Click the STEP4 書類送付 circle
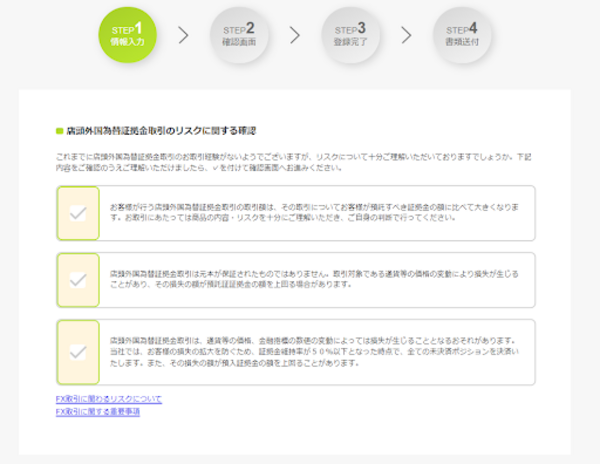 tap(462, 35)
